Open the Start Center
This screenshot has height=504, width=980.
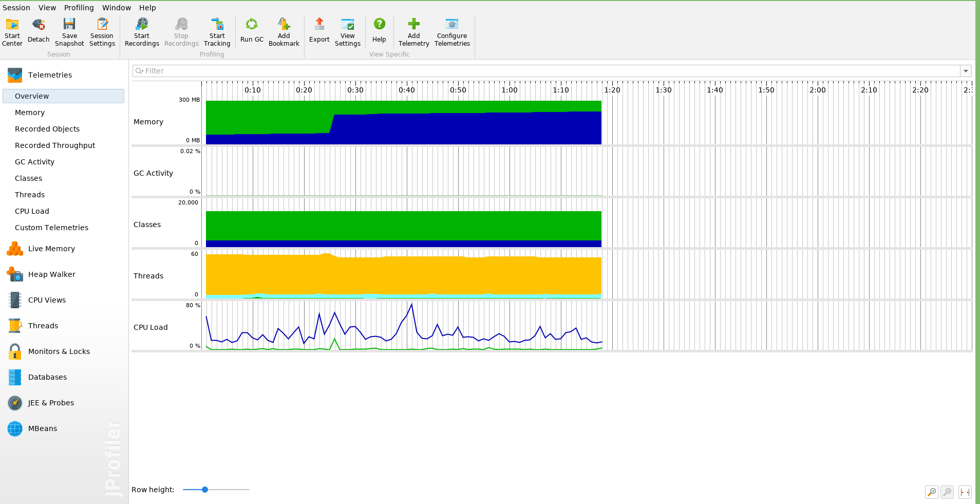point(12,32)
